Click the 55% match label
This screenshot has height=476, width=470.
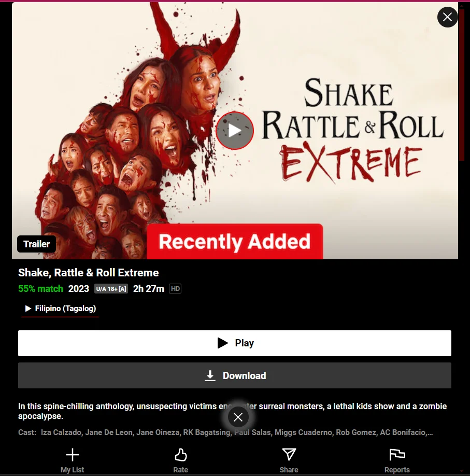click(40, 289)
